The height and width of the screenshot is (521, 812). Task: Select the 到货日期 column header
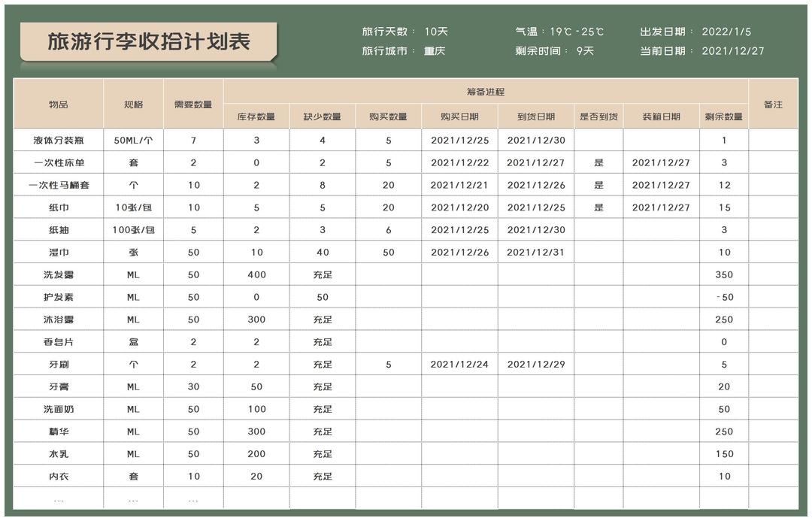(x=536, y=117)
